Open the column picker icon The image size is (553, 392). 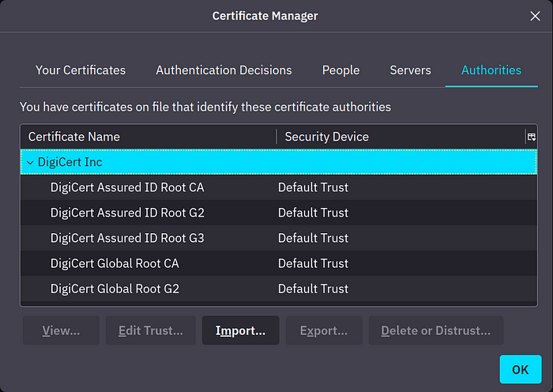pos(532,137)
